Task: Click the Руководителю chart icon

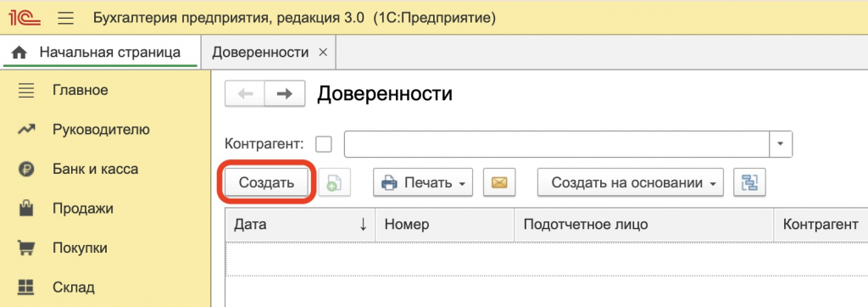Action: coord(26,130)
